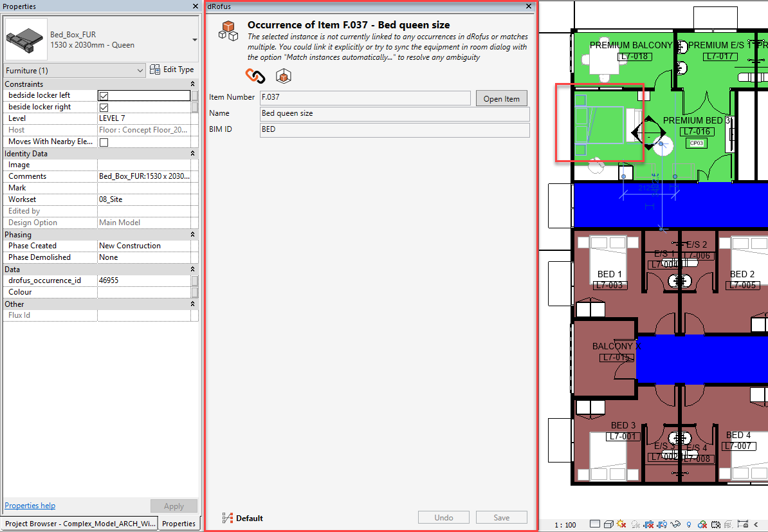This screenshot has width=768, height=532.
Task: Click the Item Number field F.037
Action: click(365, 98)
